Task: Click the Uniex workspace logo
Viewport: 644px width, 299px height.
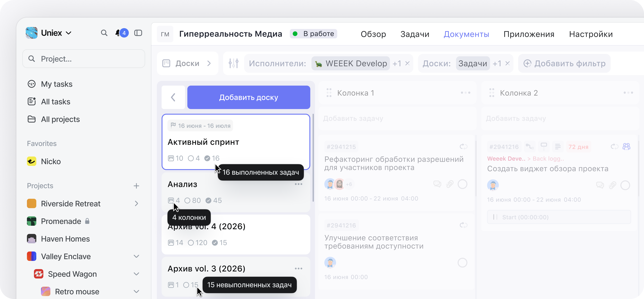Action: (32, 33)
